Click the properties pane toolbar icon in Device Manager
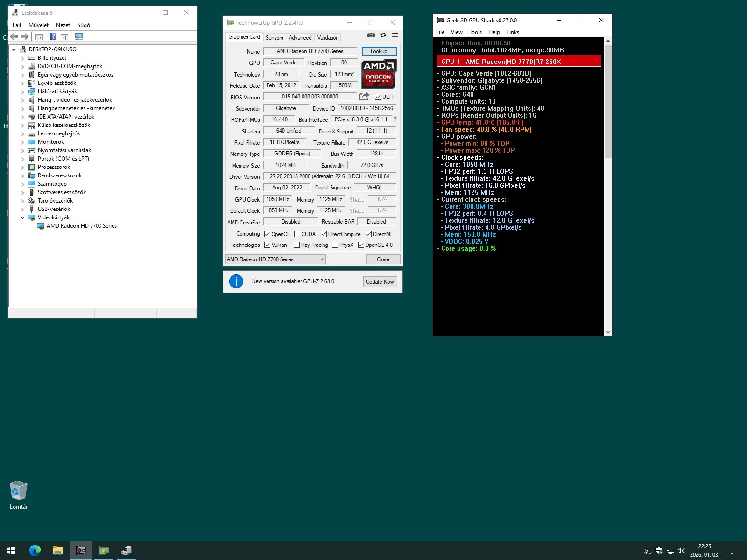The image size is (747, 560). click(64, 36)
